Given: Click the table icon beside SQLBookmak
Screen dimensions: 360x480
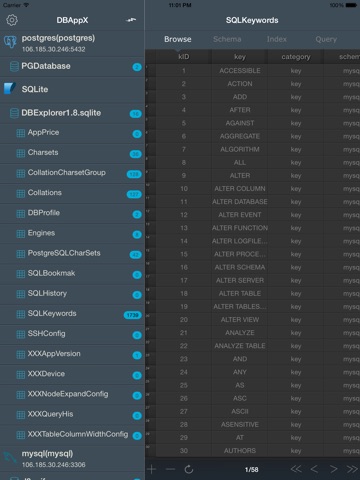Looking at the screenshot, I should 21,274.
